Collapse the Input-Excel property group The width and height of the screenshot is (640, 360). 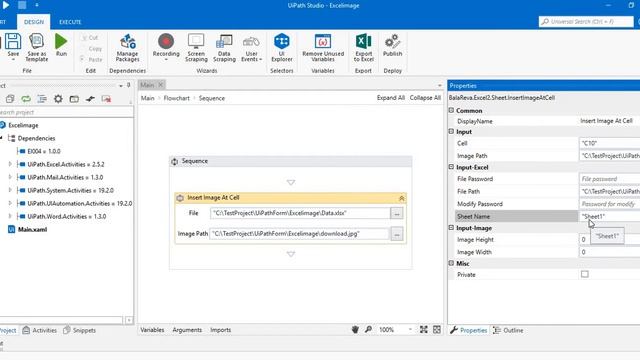(x=451, y=167)
